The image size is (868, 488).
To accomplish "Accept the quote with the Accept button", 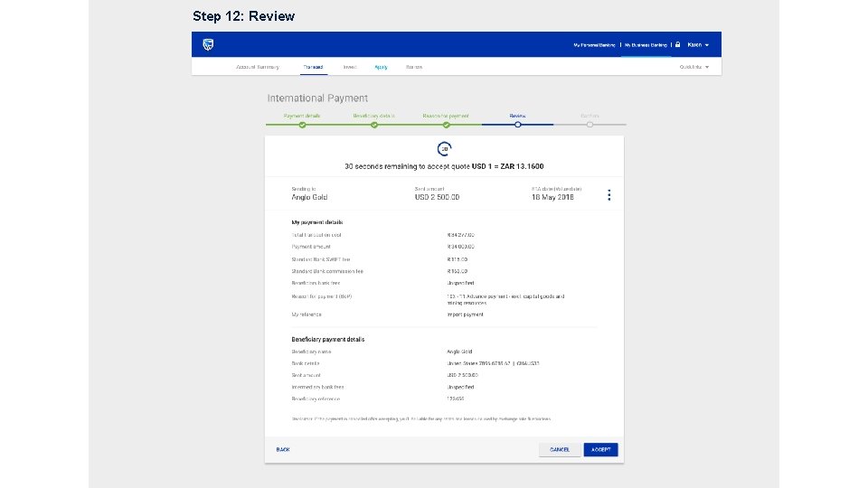I will pyautogui.click(x=600, y=450).
